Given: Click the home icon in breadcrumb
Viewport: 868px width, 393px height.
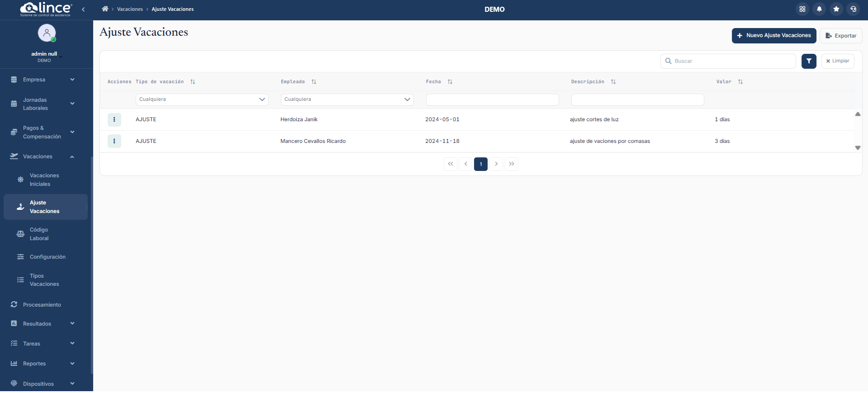Looking at the screenshot, I should 105,9.
